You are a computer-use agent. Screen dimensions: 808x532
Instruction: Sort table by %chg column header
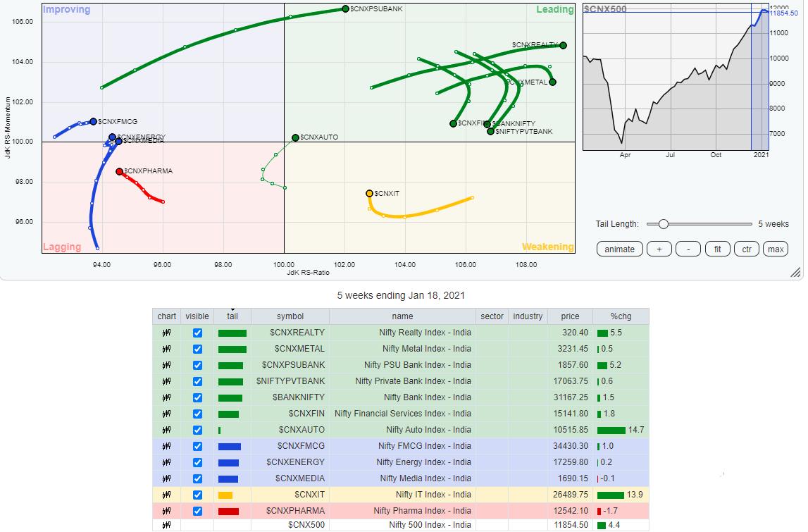pos(621,316)
